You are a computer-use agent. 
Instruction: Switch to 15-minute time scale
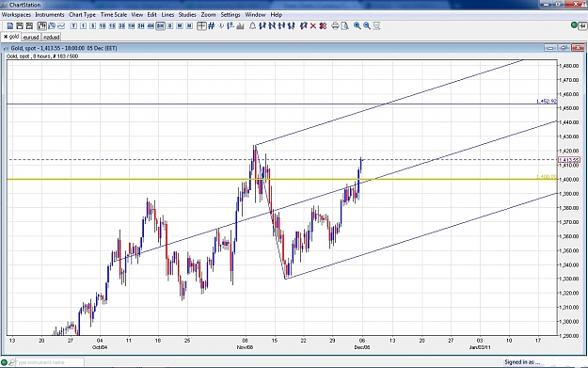(112, 26)
